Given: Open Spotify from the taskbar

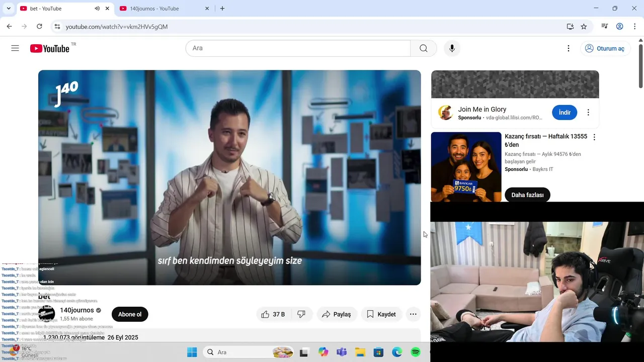Looking at the screenshot, I should pyautogui.click(x=416, y=352).
